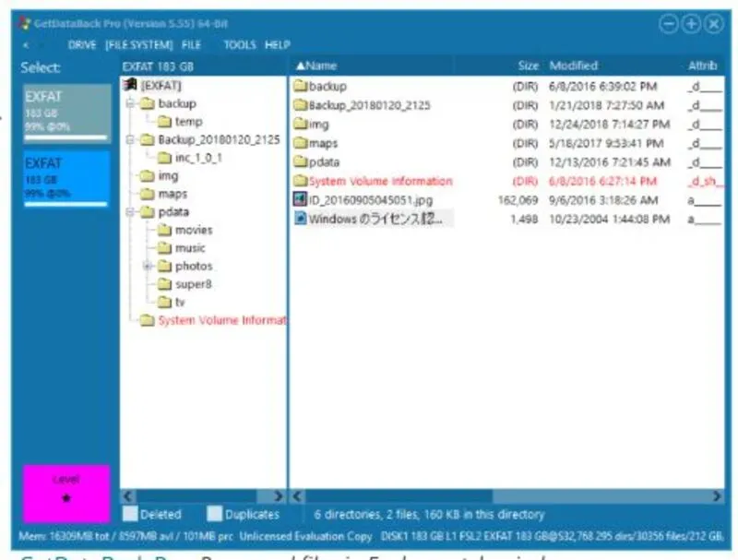Collapse the pdata folder tree node
This screenshot has width=738, height=560.
[130, 212]
